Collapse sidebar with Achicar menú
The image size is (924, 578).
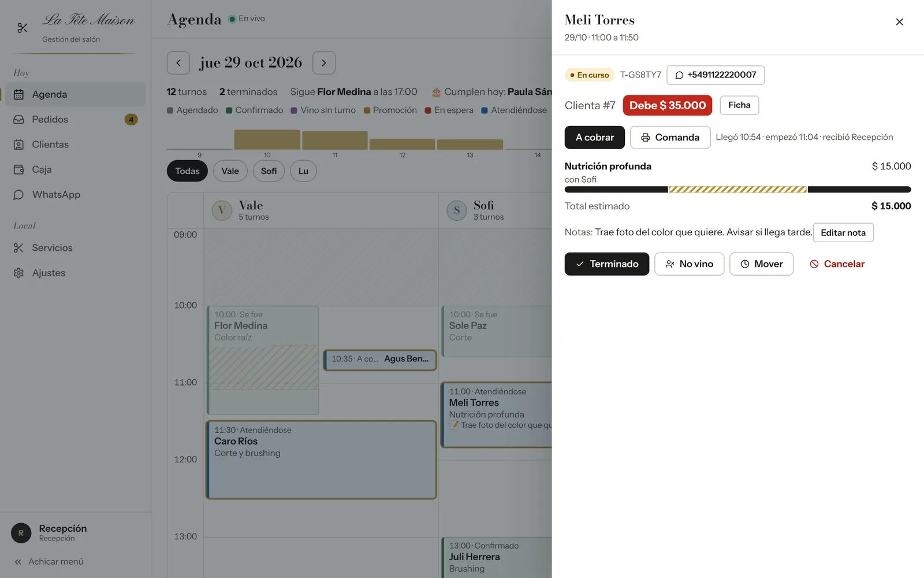coord(49,562)
